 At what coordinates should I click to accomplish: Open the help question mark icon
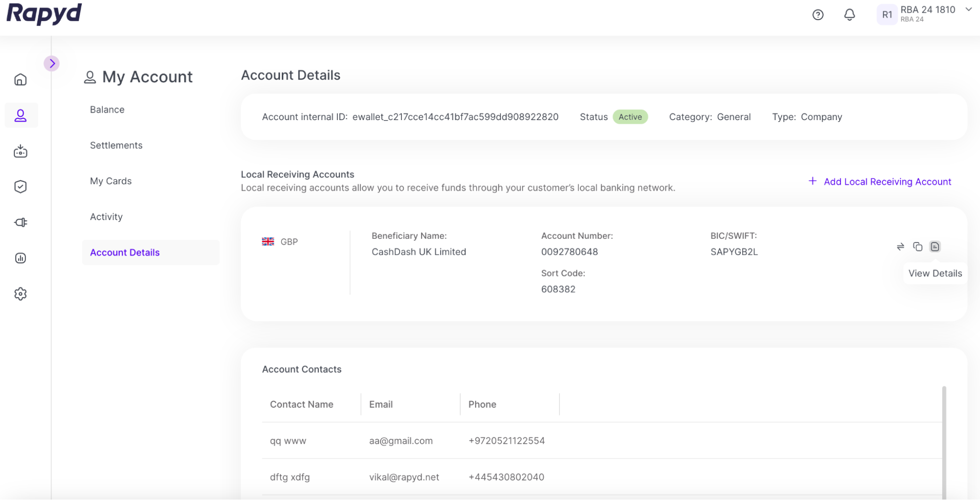pyautogui.click(x=818, y=15)
